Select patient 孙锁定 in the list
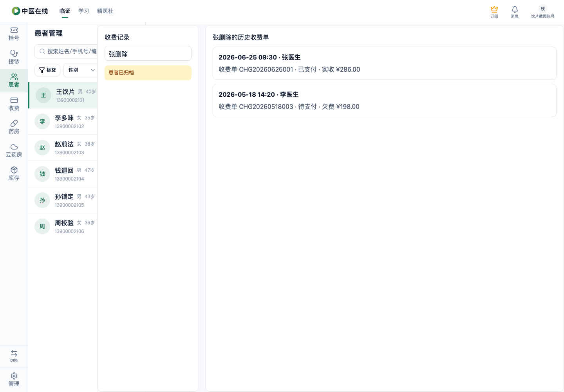Image resolution: width=564 pixels, height=392 pixels. point(63,200)
